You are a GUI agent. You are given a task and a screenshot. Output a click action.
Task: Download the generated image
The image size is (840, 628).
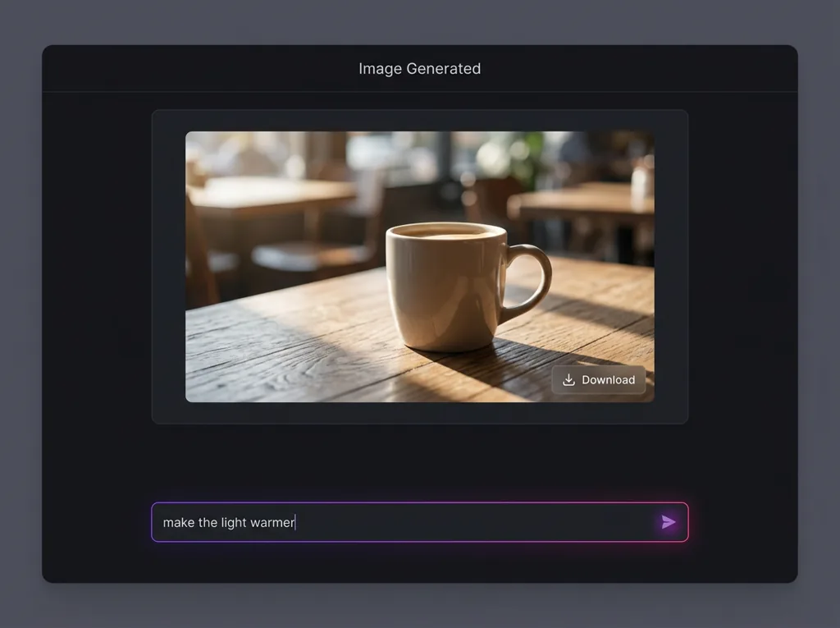pos(598,380)
